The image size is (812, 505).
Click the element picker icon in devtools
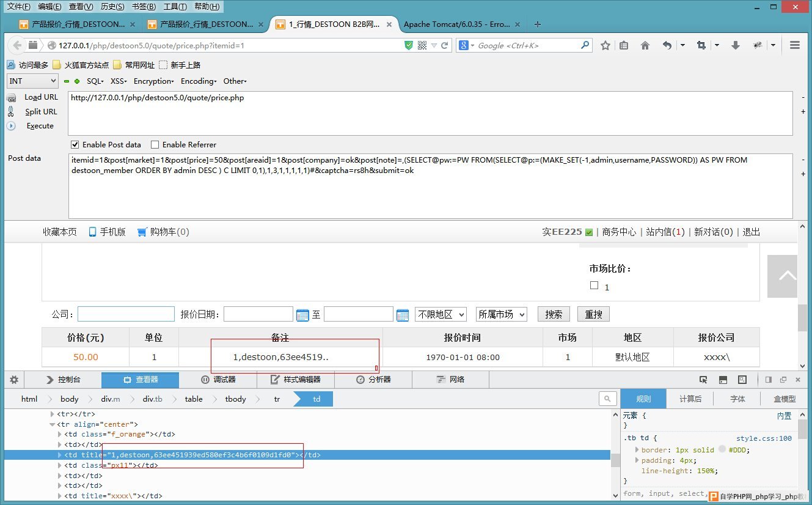pyautogui.click(x=703, y=380)
